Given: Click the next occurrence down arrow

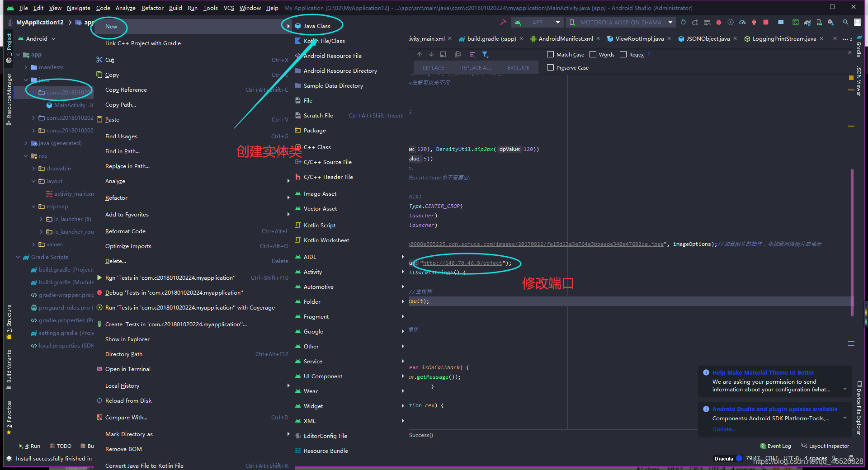Looking at the screenshot, I should point(431,54).
